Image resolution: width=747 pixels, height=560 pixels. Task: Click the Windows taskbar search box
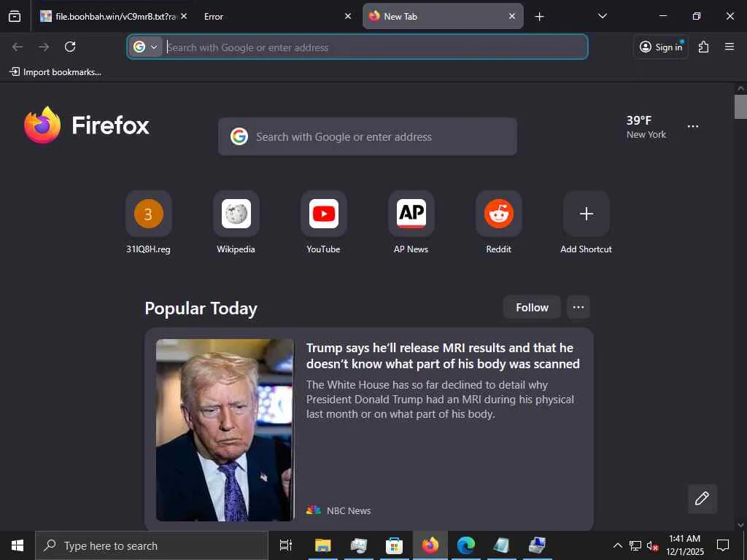point(152,545)
